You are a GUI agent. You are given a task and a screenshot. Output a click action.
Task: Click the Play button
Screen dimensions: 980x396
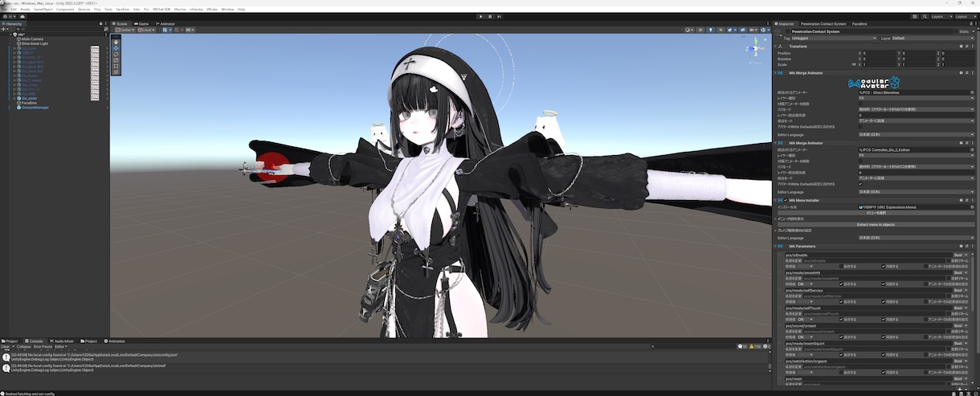[x=481, y=16]
